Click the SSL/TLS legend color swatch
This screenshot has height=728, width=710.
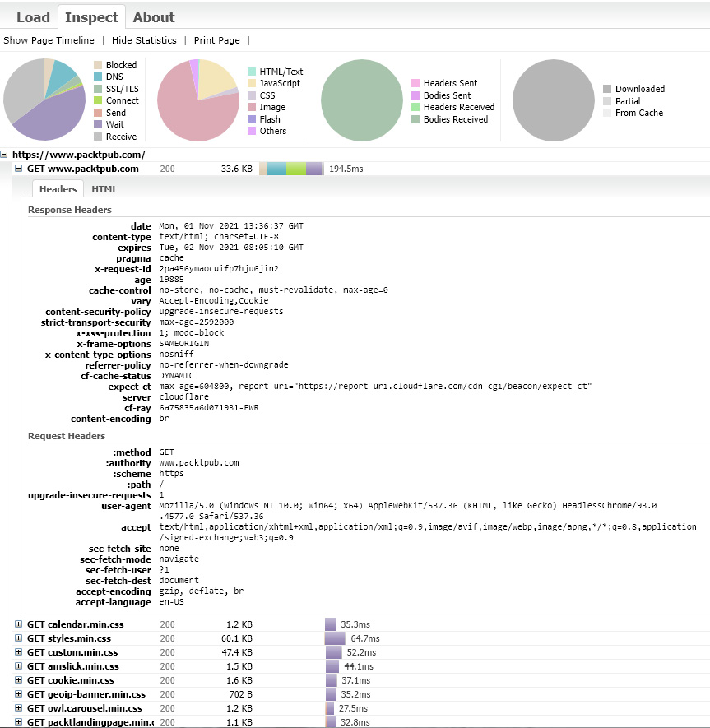pyautogui.click(x=98, y=89)
